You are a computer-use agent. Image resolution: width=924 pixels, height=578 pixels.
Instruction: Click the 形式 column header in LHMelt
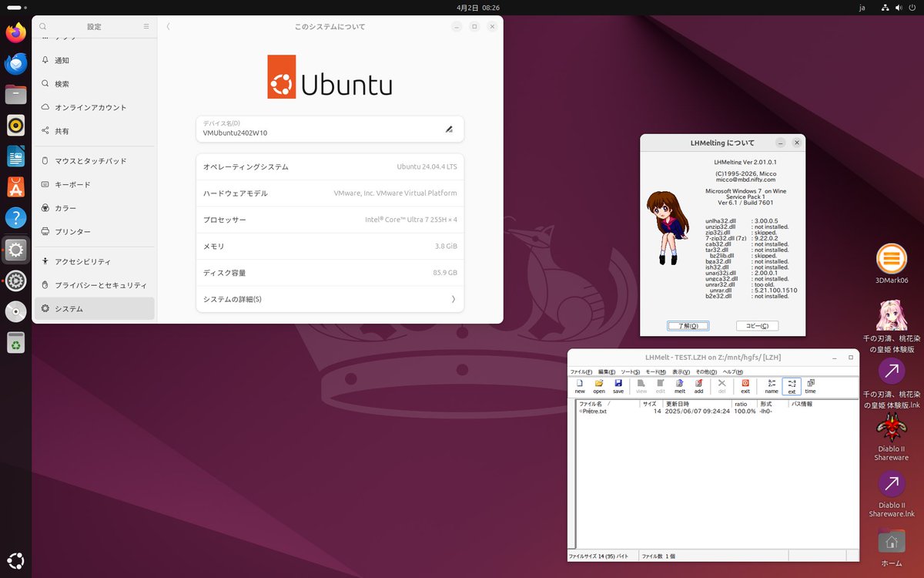pos(773,404)
